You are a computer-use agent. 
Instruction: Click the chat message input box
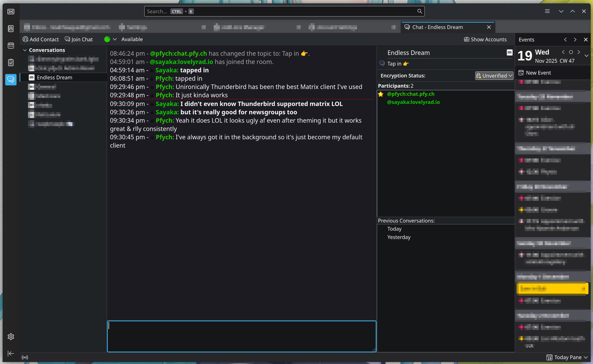tap(241, 336)
